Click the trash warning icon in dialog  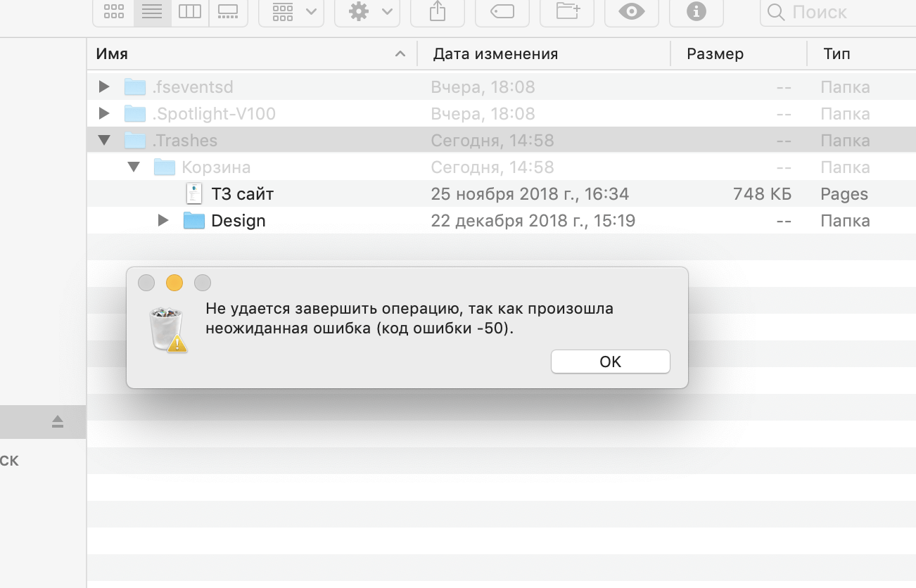pos(167,329)
